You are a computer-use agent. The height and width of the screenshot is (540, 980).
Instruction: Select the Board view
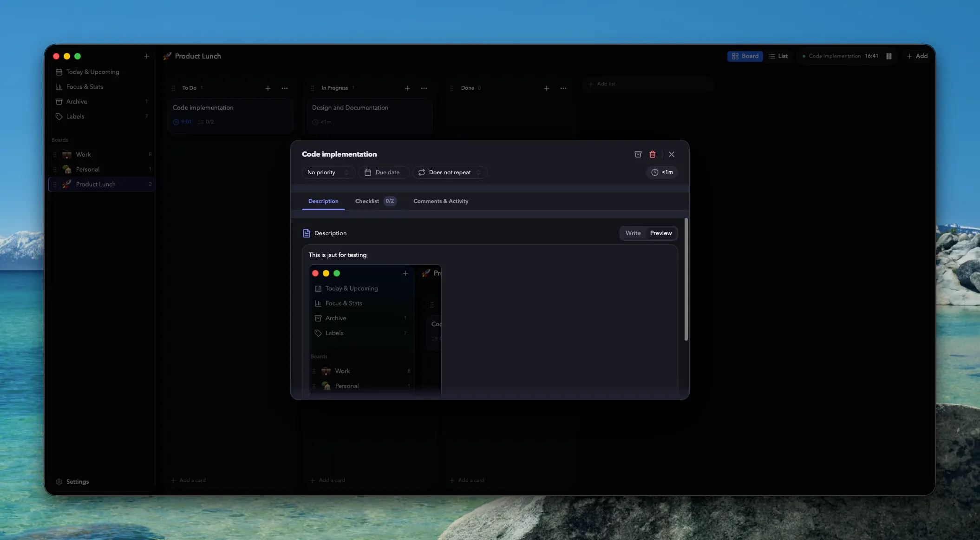[x=745, y=56]
